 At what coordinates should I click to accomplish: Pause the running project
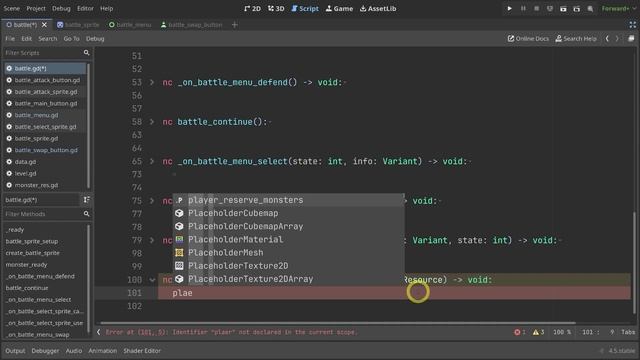pos(523,9)
